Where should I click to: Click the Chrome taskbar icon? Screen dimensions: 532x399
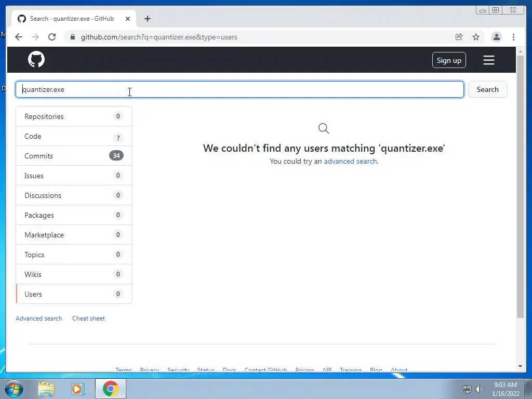tap(111, 389)
